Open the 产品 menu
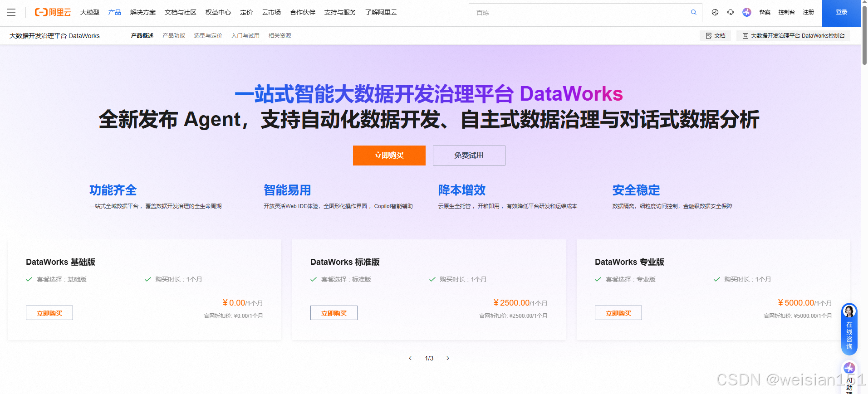 [x=115, y=12]
